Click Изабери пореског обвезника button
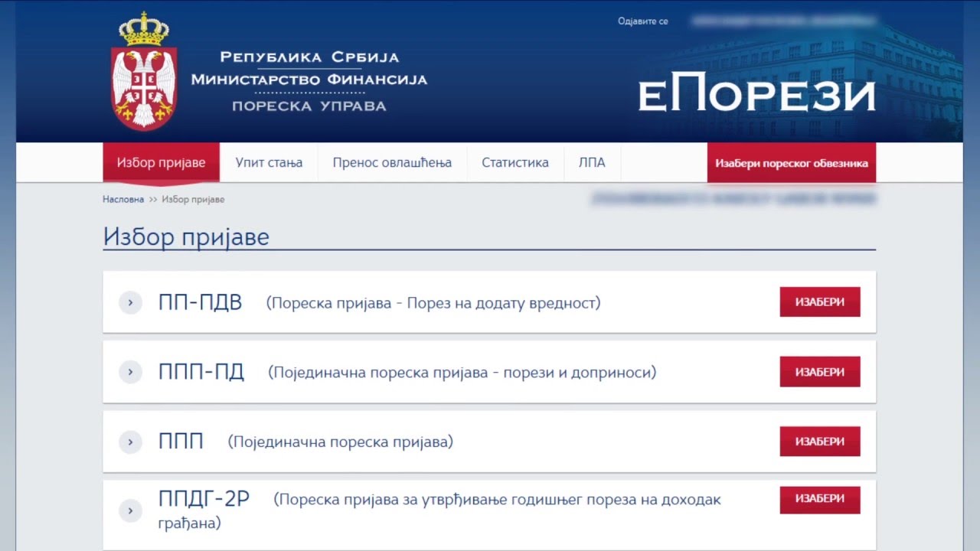This screenshot has width=980, height=551. pyautogui.click(x=792, y=162)
